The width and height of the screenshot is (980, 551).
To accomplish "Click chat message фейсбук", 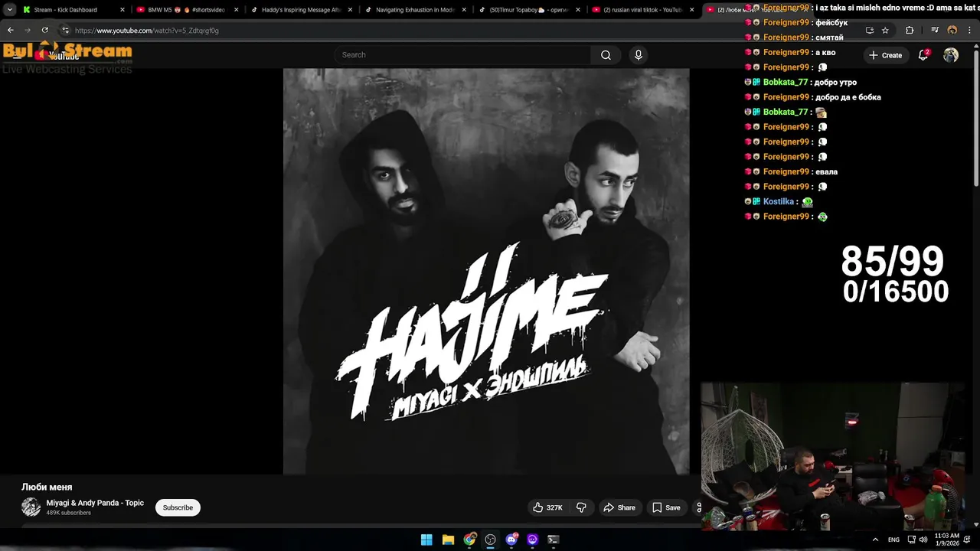I will point(831,22).
